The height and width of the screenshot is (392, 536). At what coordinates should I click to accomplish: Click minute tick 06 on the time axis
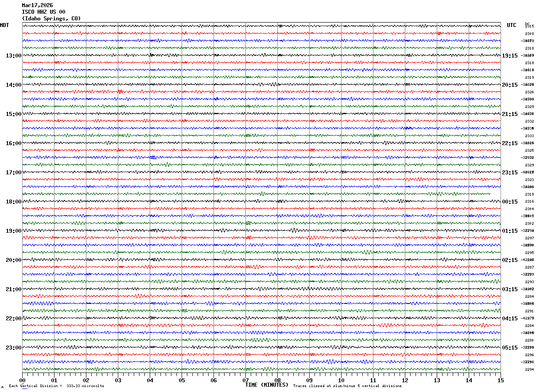click(x=214, y=380)
